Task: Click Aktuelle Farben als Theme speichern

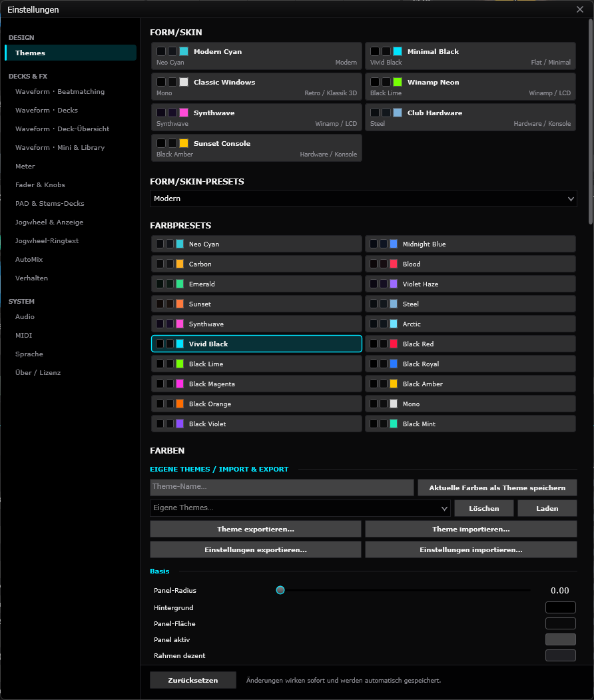Action: [497, 488]
